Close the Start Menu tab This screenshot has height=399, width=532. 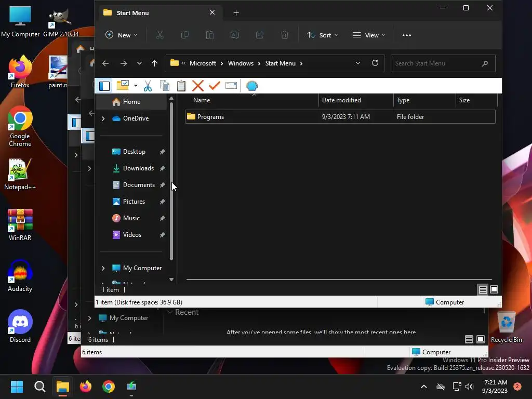click(x=212, y=12)
